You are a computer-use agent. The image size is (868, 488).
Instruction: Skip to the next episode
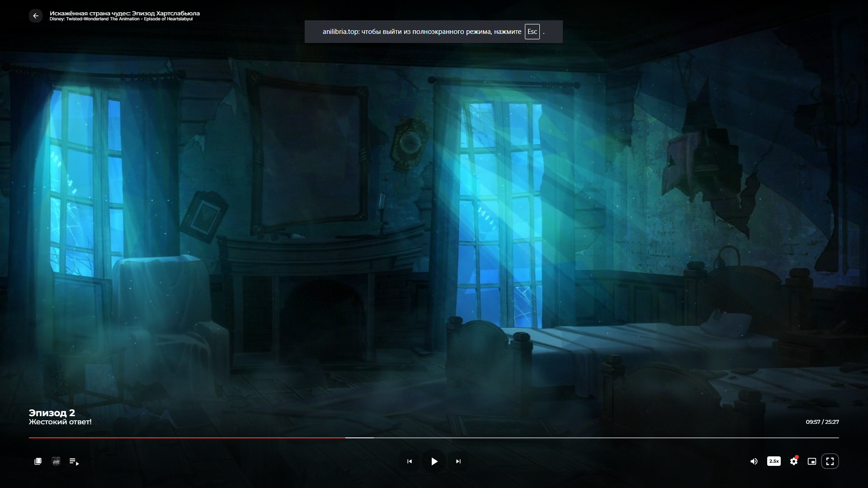[458, 461]
